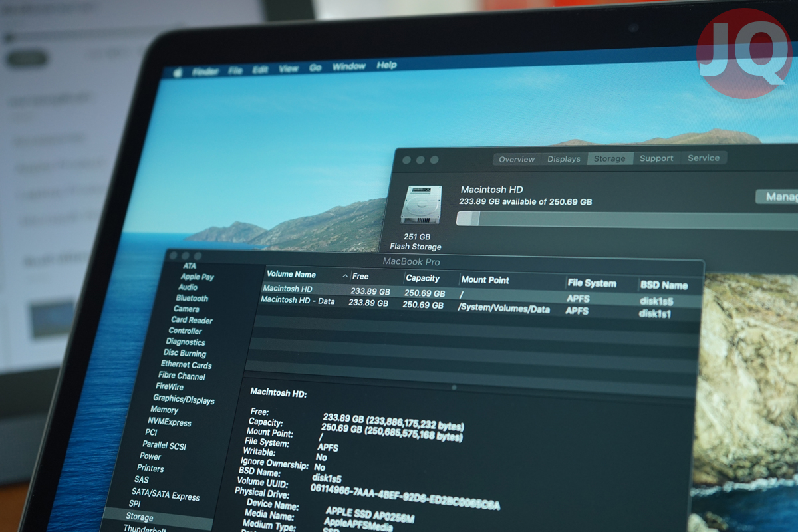Viewport: 798px width, 532px height.
Task: Click the APPLE SSD AP0256M device name
Action: (370, 514)
